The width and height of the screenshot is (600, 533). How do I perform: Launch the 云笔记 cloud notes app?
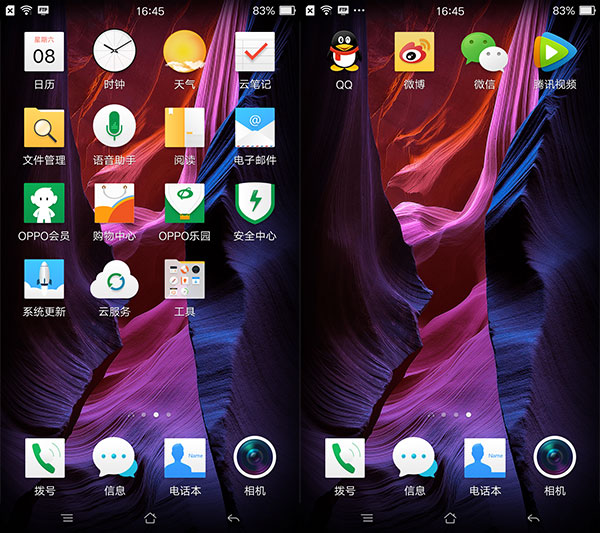[255, 52]
